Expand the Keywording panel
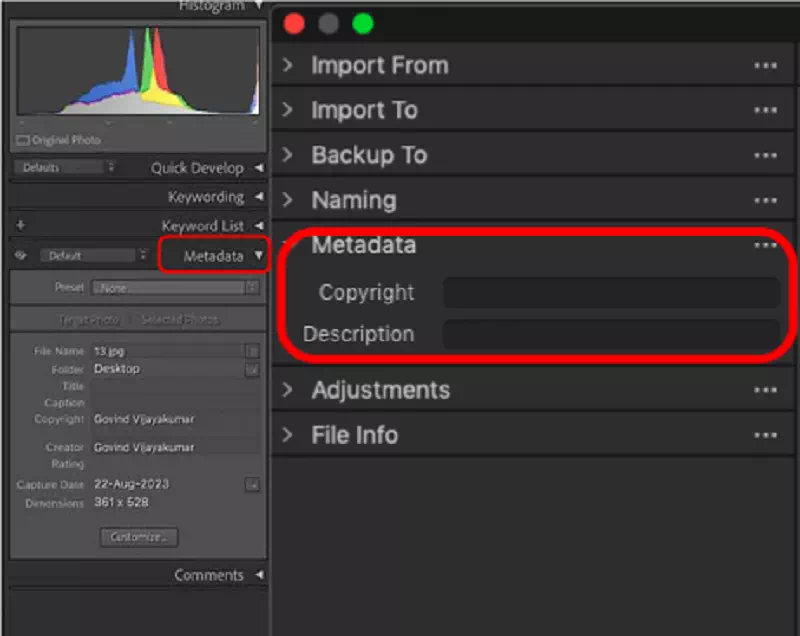This screenshot has height=636, width=800. coord(259,196)
